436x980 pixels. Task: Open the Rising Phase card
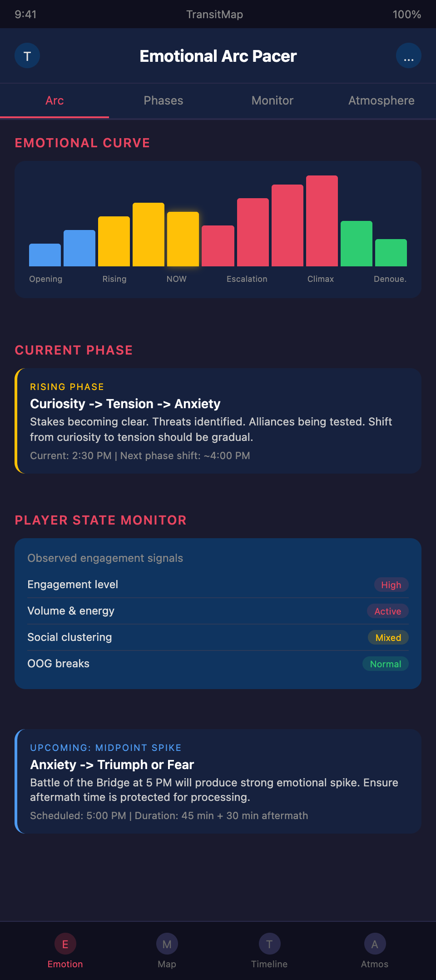coord(218,421)
